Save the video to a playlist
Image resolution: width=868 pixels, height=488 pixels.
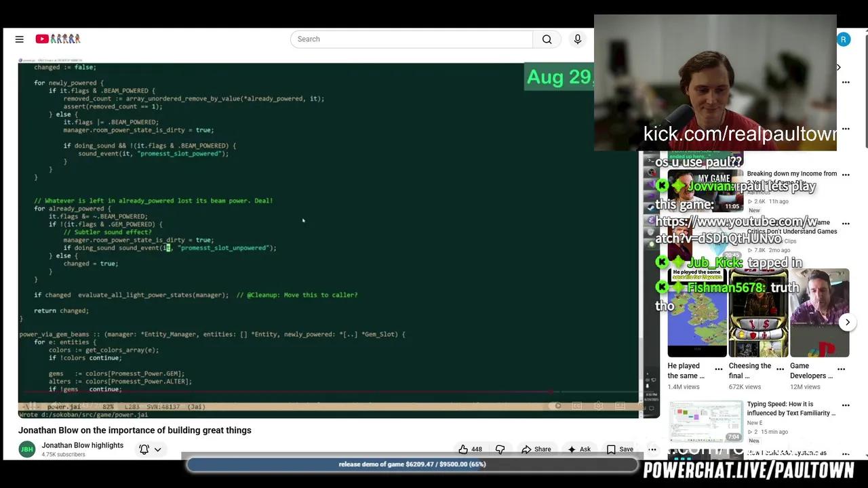620,449
